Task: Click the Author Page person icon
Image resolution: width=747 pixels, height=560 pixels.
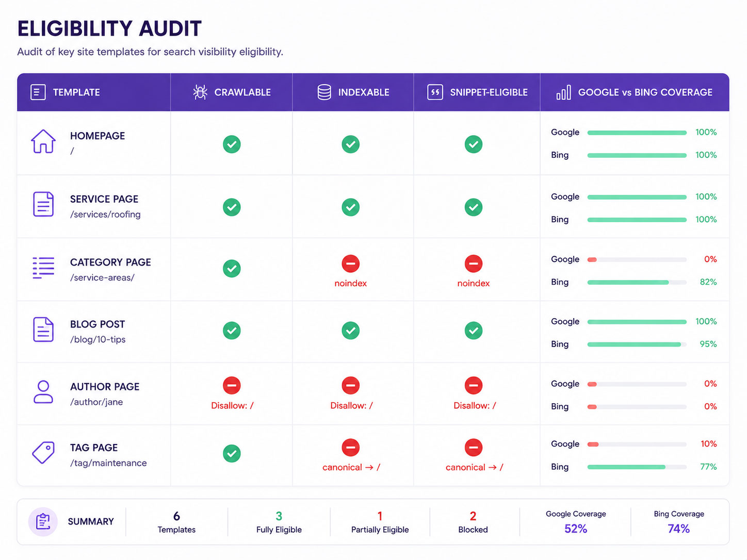Action: coord(43,392)
